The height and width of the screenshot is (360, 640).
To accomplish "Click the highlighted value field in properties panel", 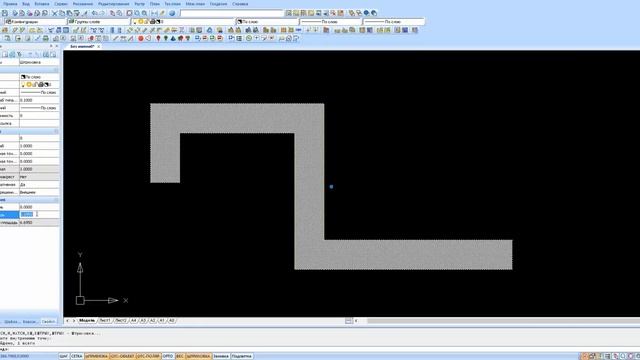I will click(x=39, y=214).
